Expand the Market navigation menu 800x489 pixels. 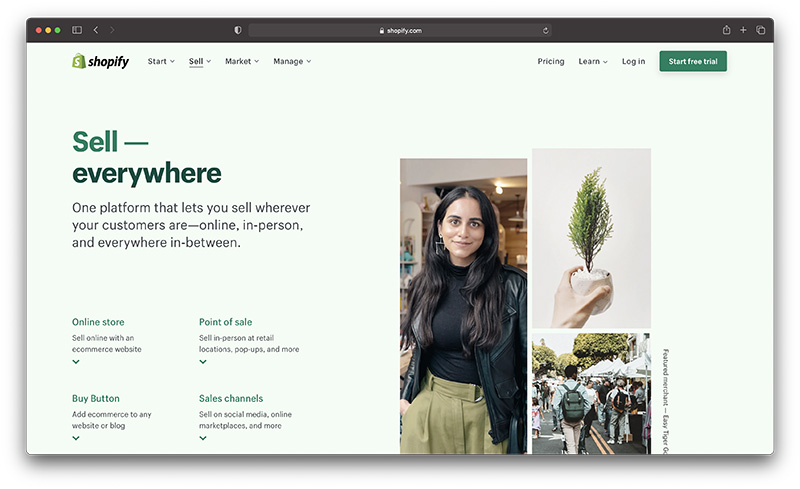241,61
